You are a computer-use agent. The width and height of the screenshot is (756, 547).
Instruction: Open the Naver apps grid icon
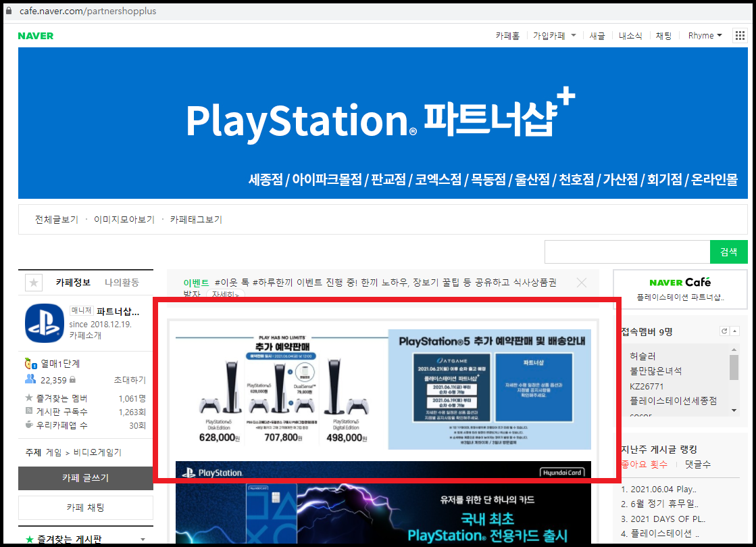point(740,35)
